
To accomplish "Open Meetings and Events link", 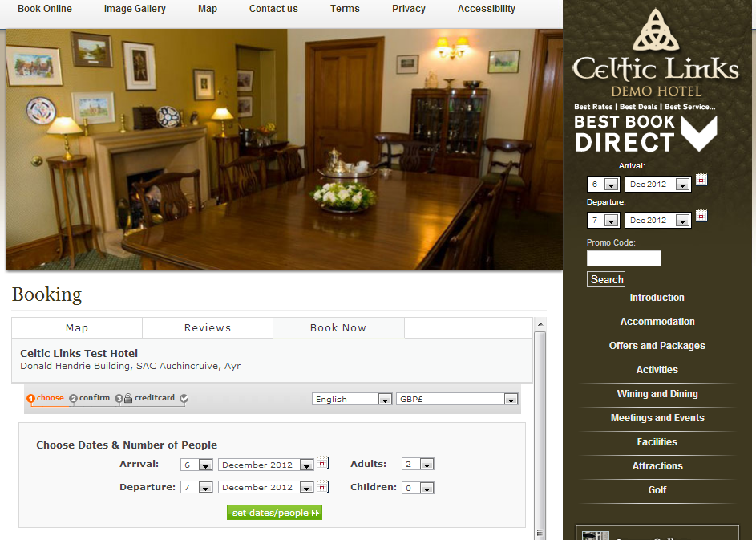I will tap(657, 418).
